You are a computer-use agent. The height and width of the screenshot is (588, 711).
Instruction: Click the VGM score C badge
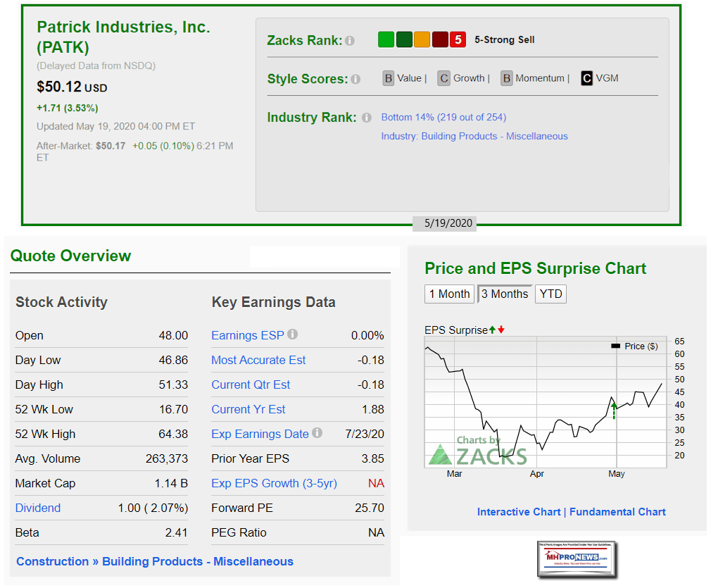tap(586, 78)
